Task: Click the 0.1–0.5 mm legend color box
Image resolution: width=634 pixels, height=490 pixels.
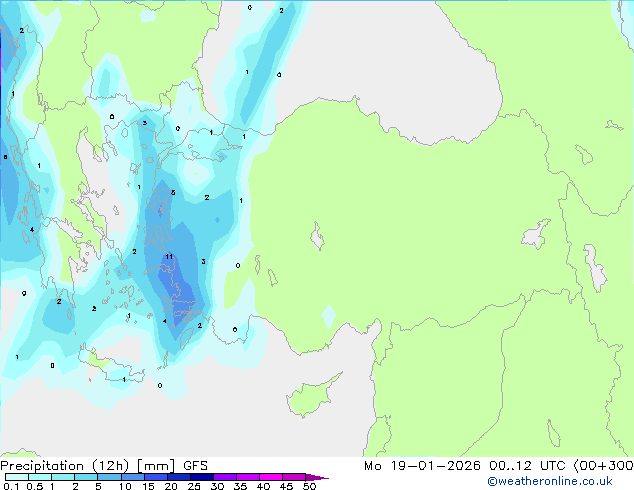Action: click(17, 477)
